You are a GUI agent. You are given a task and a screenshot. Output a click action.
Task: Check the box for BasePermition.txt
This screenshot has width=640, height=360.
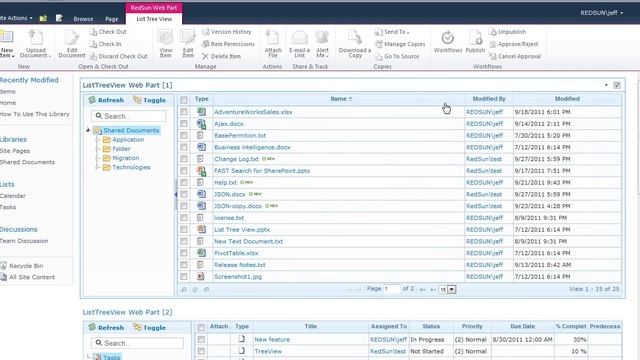point(184,135)
